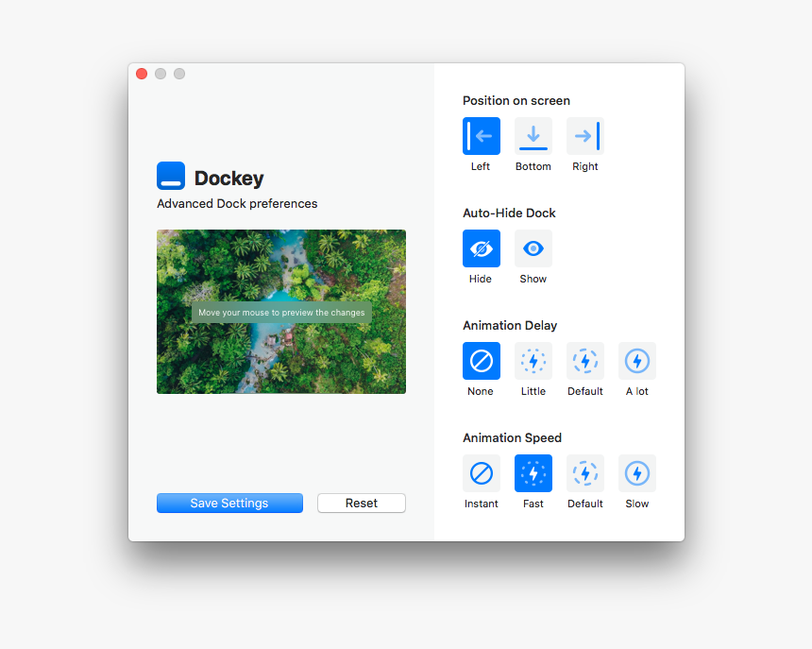Viewport: 812px width, 649px height.
Task: Close the Dockey window with red button
Action: pos(142,74)
